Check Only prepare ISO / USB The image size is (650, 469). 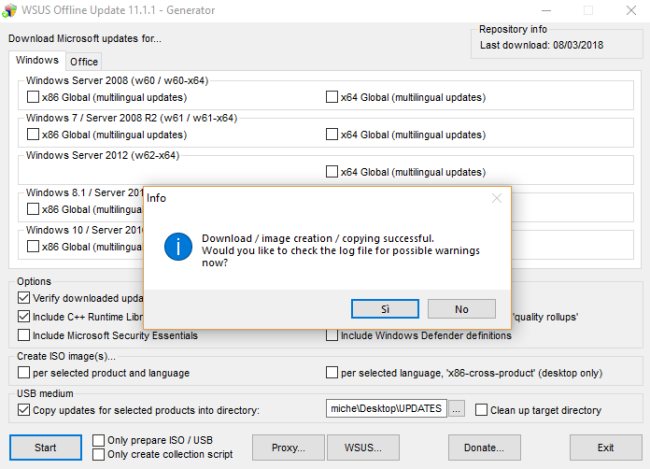point(98,440)
